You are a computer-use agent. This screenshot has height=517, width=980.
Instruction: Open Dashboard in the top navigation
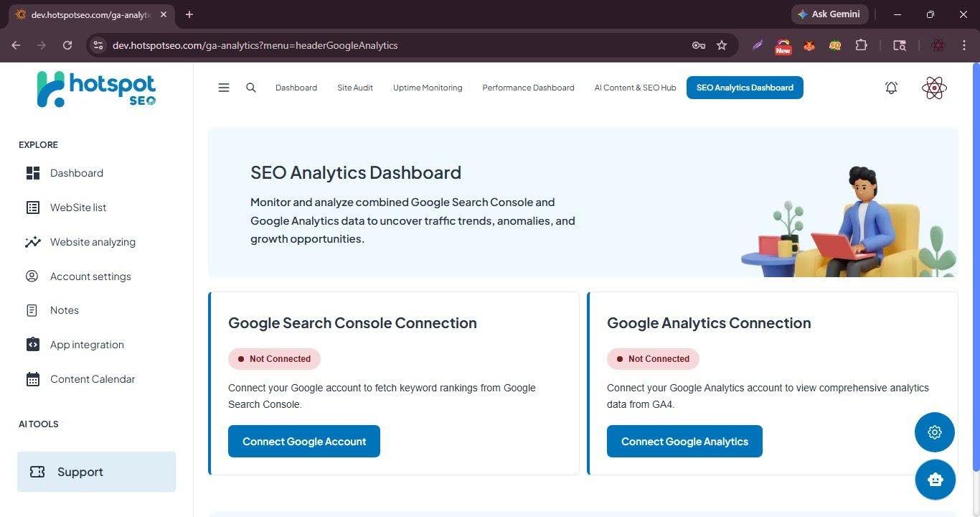point(296,88)
